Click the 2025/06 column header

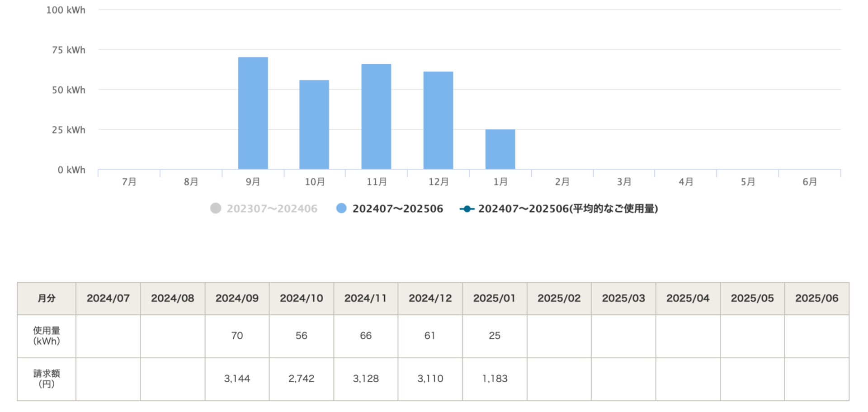coord(817,298)
